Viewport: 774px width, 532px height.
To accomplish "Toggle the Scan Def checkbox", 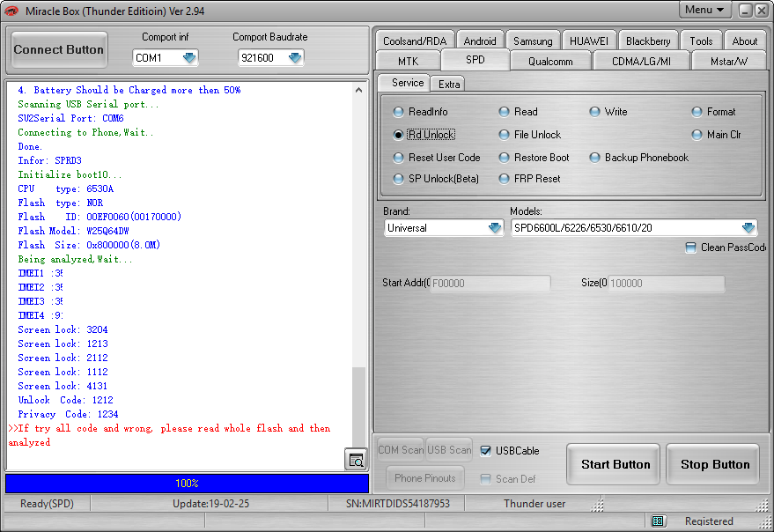I will [x=486, y=478].
